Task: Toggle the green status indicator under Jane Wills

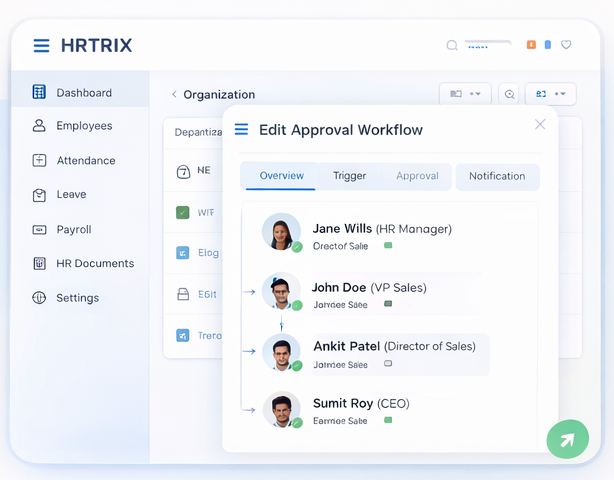Action: pos(388,245)
